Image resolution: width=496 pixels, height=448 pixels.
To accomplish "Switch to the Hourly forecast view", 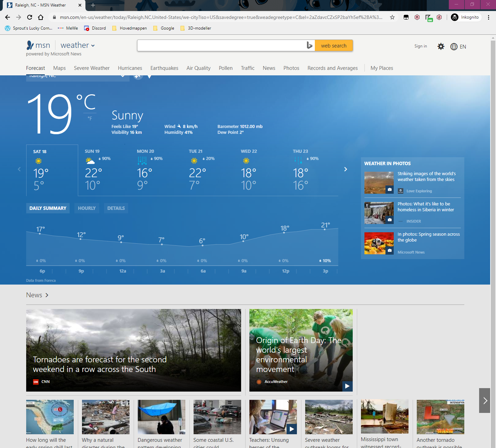I will (x=87, y=208).
